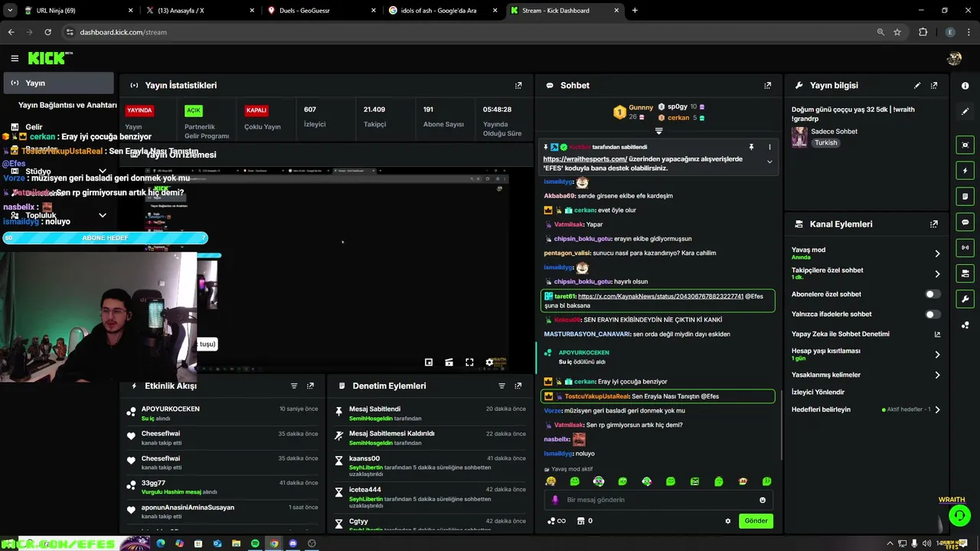
Task: Toggle the broadcast signal widget icon in right rail
Action: point(965,248)
